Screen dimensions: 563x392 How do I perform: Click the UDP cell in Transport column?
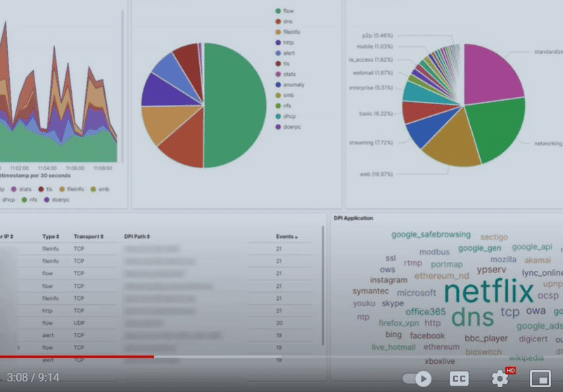[79, 323]
